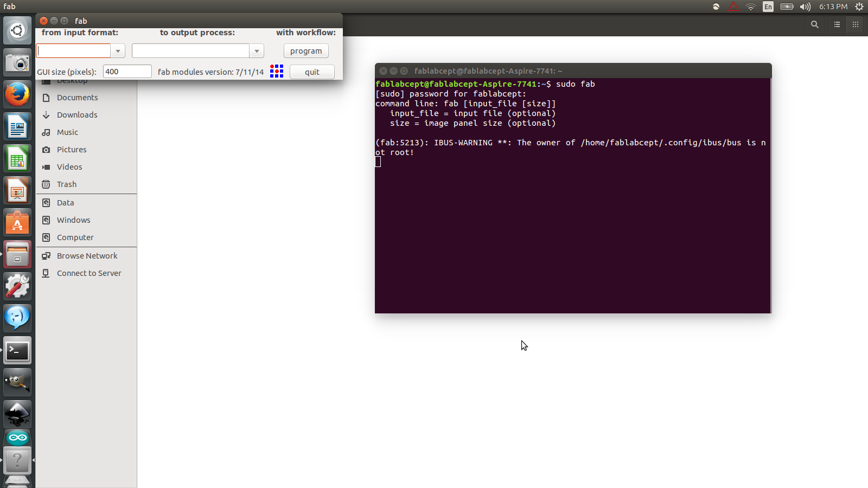
Task: Launch the screenshot camera app from launcher
Action: tap(17, 62)
